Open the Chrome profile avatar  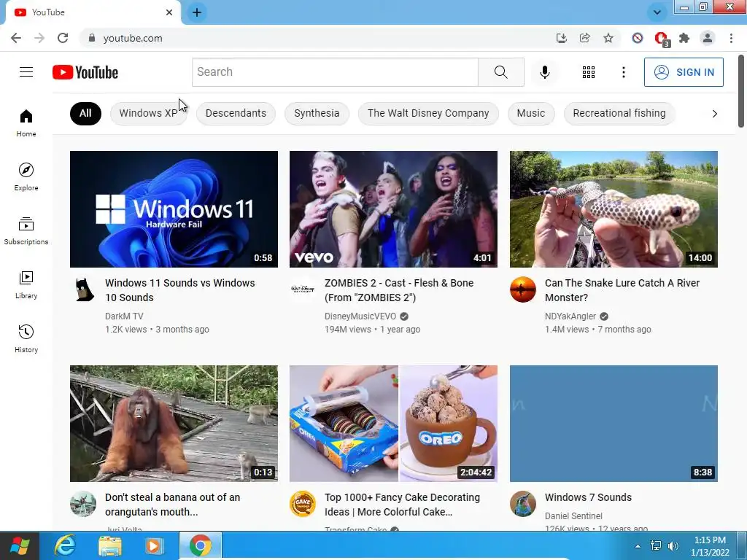(708, 38)
